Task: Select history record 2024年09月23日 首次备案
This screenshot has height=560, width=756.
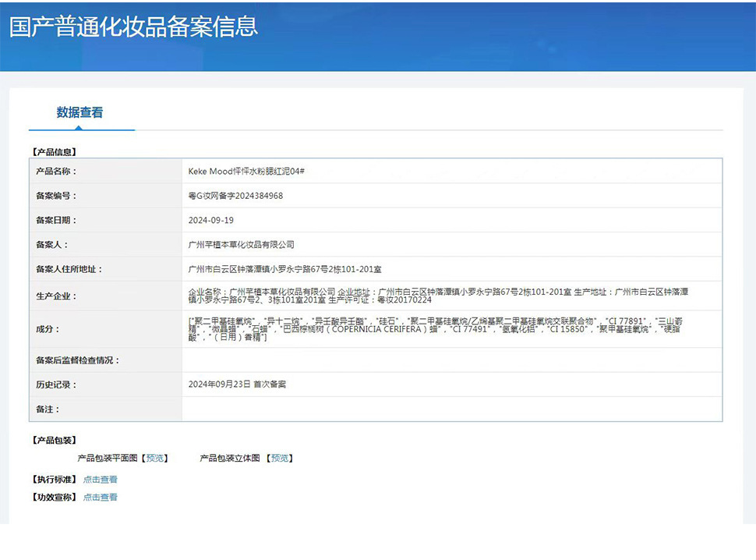Action: (237, 385)
